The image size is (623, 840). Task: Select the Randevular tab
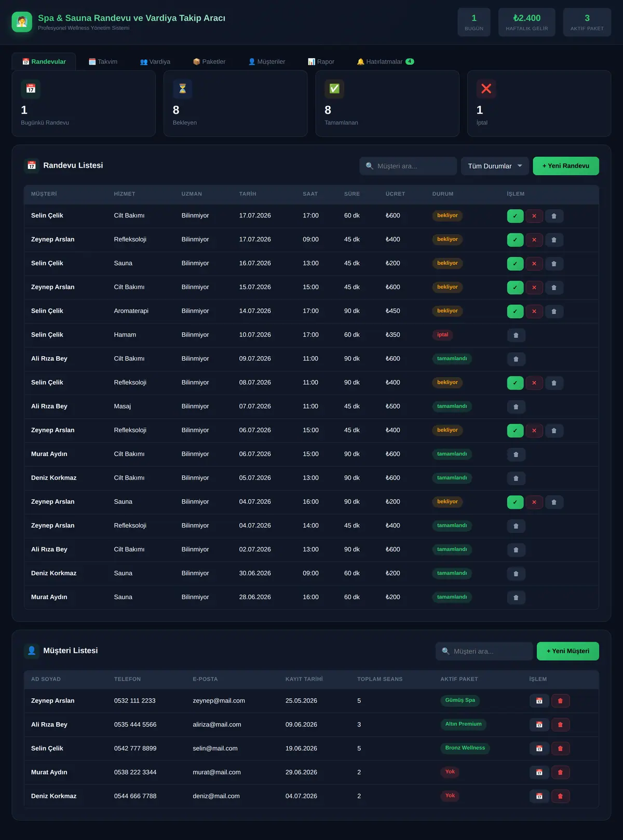coord(44,62)
